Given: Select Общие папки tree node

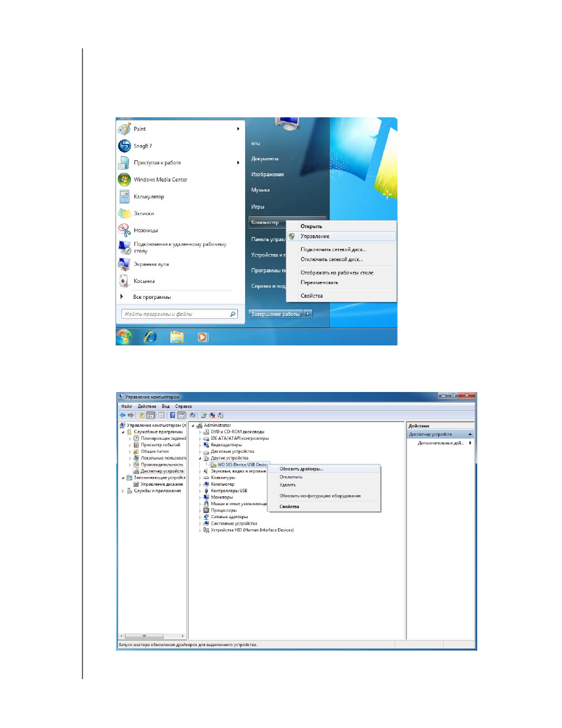Looking at the screenshot, I should (154, 451).
